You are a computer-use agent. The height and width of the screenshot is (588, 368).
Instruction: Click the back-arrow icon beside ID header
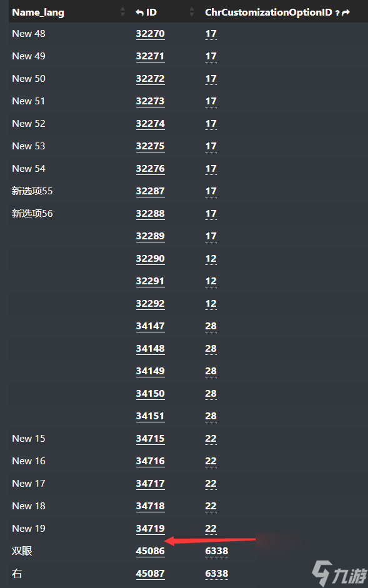[x=139, y=12]
